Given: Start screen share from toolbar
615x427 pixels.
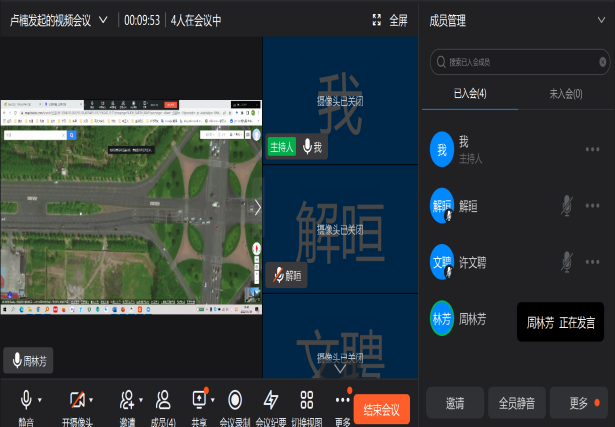Looking at the screenshot, I should click(199, 400).
